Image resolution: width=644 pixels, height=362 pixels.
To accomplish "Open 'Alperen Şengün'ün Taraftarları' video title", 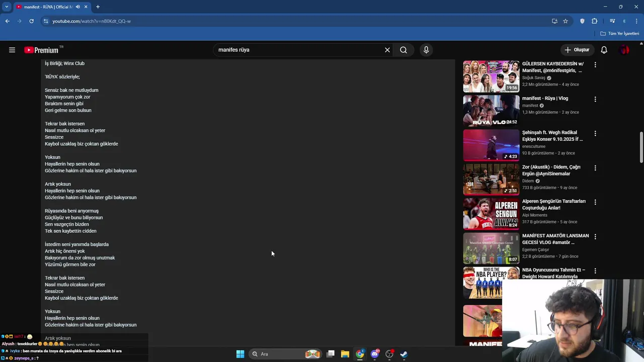I will (x=554, y=205).
